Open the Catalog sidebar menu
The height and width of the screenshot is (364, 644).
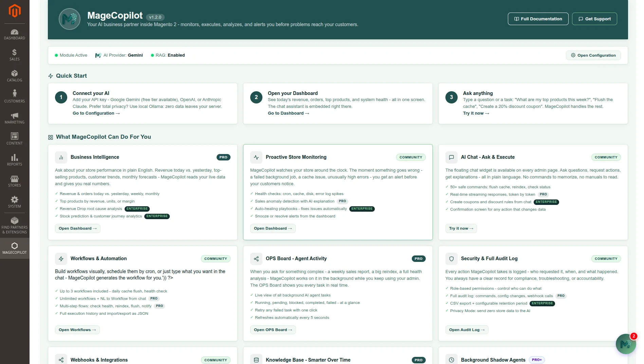pyautogui.click(x=15, y=76)
